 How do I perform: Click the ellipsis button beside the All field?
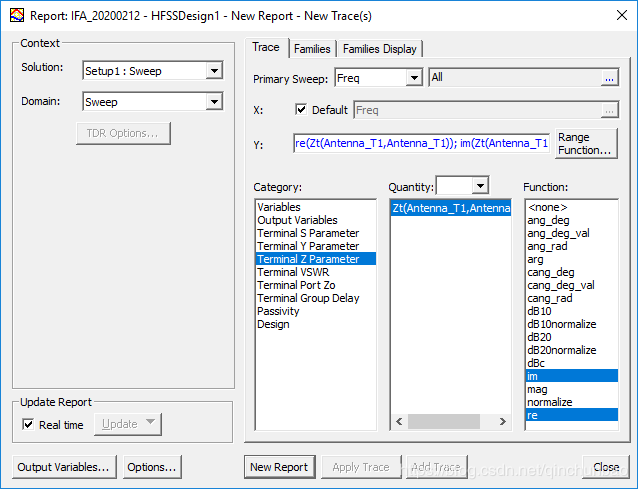pyautogui.click(x=609, y=78)
